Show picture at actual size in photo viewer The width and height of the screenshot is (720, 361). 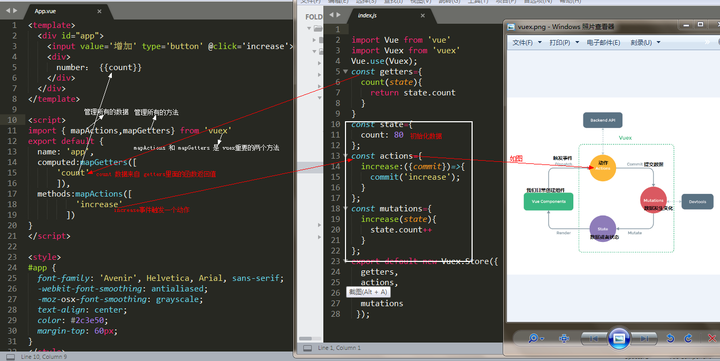click(x=564, y=338)
